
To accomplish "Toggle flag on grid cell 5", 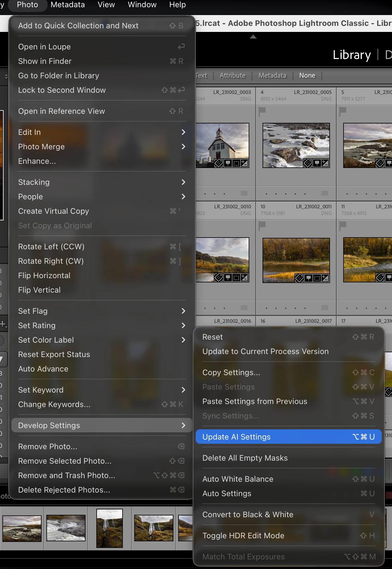I will coord(343,112).
